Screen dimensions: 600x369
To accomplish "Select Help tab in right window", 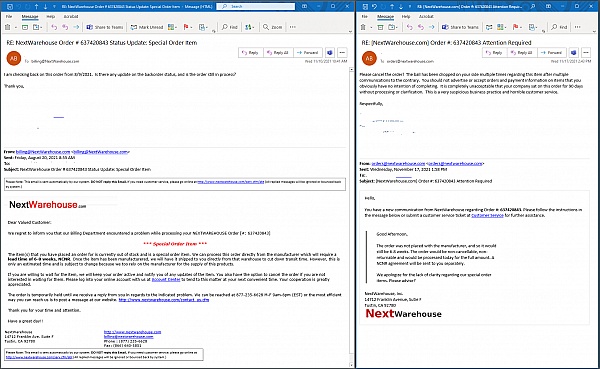I will [406, 16].
